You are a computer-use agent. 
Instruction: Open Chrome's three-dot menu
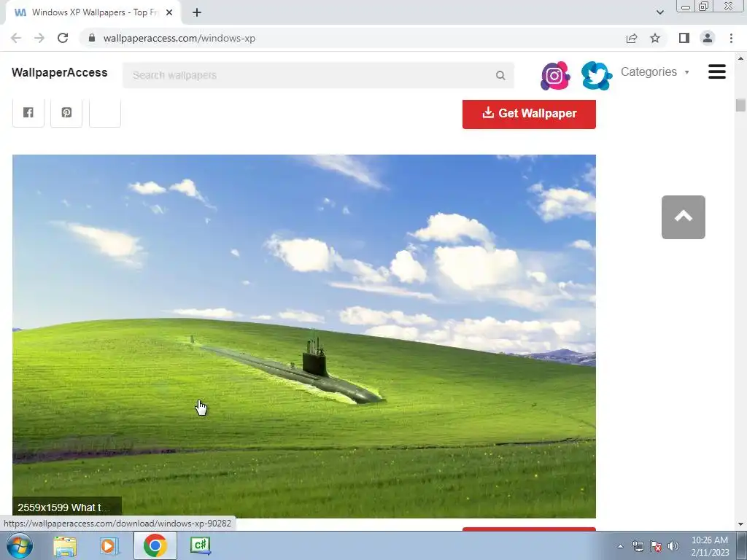tap(731, 38)
